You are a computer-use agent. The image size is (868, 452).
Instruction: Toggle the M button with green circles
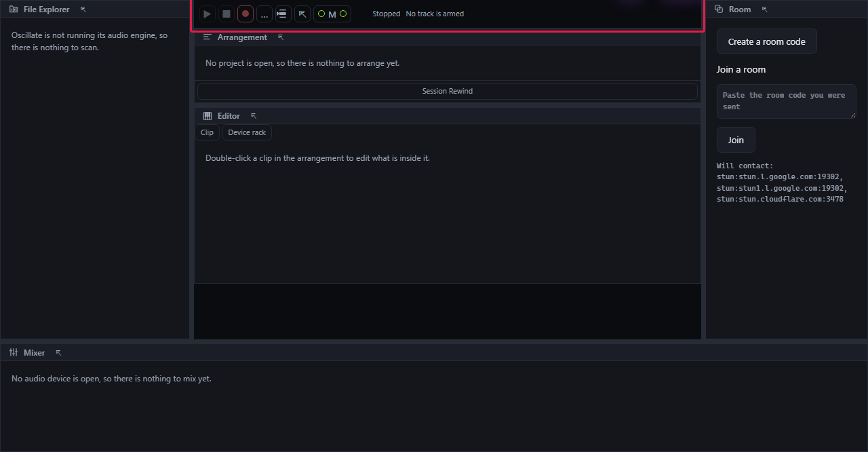(332, 14)
